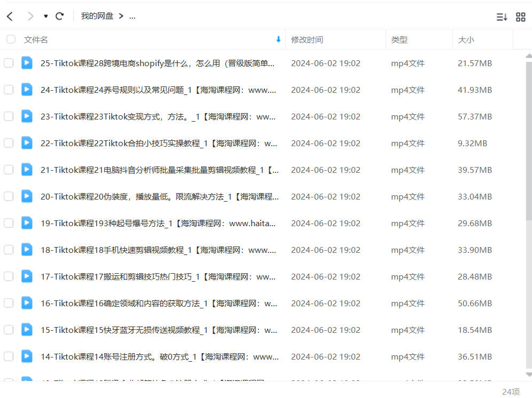
Task: Refresh the file list
Action: (x=60, y=17)
